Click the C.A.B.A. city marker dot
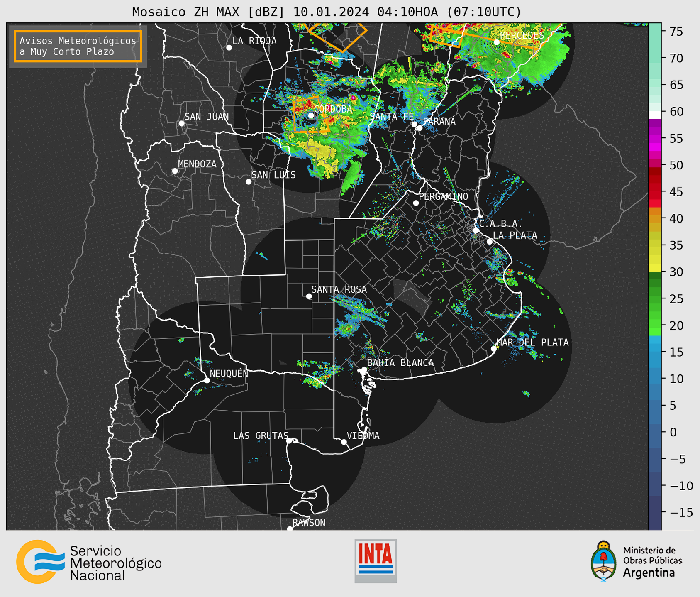This screenshot has height=597, width=700. click(476, 230)
